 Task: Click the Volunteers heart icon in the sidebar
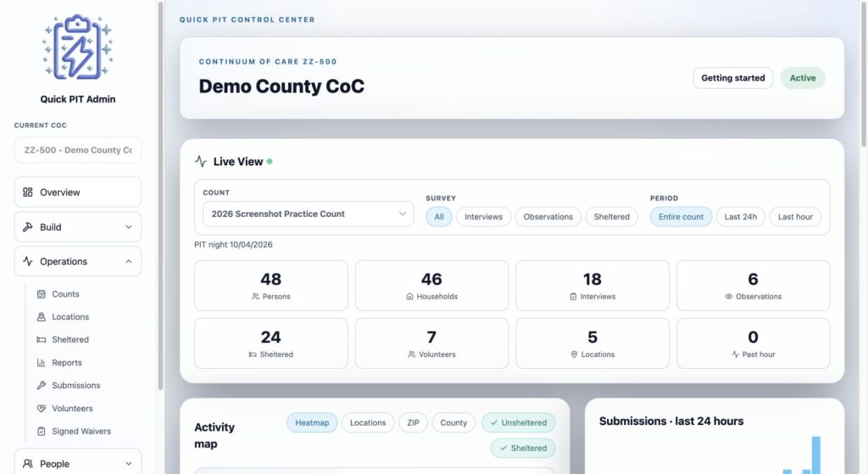point(41,408)
